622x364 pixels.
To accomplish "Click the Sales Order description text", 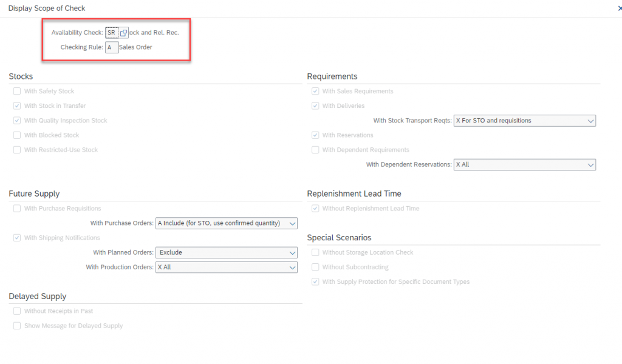I will pyautogui.click(x=135, y=47).
